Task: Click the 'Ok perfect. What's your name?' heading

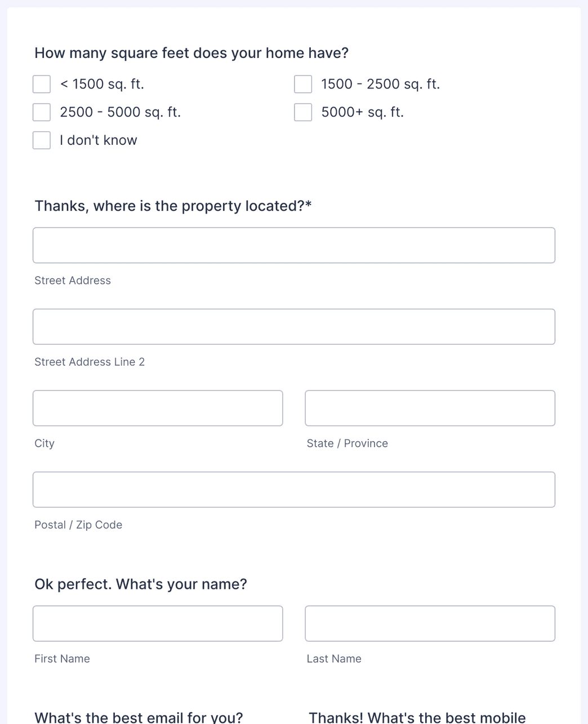Action: coord(141,584)
